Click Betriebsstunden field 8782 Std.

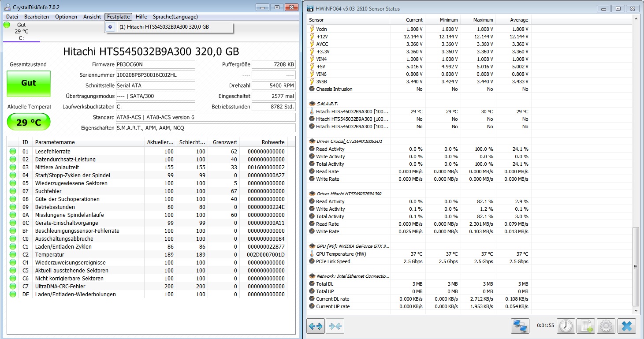click(x=274, y=107)
